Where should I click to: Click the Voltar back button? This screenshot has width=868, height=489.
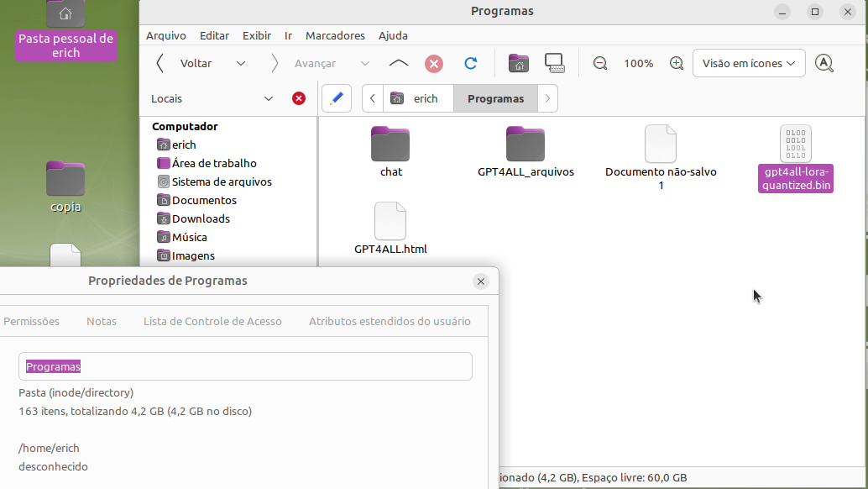(x=185, y=63)
